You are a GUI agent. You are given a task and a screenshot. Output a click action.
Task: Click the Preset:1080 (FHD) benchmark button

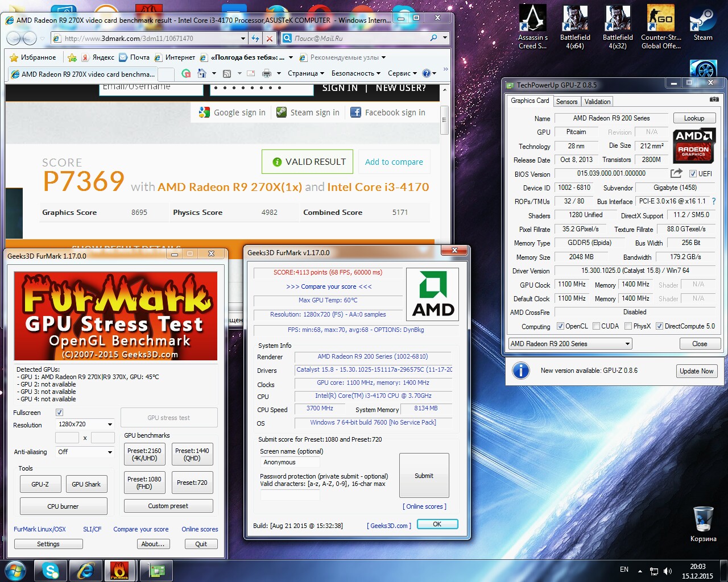(x=144, y=483)
